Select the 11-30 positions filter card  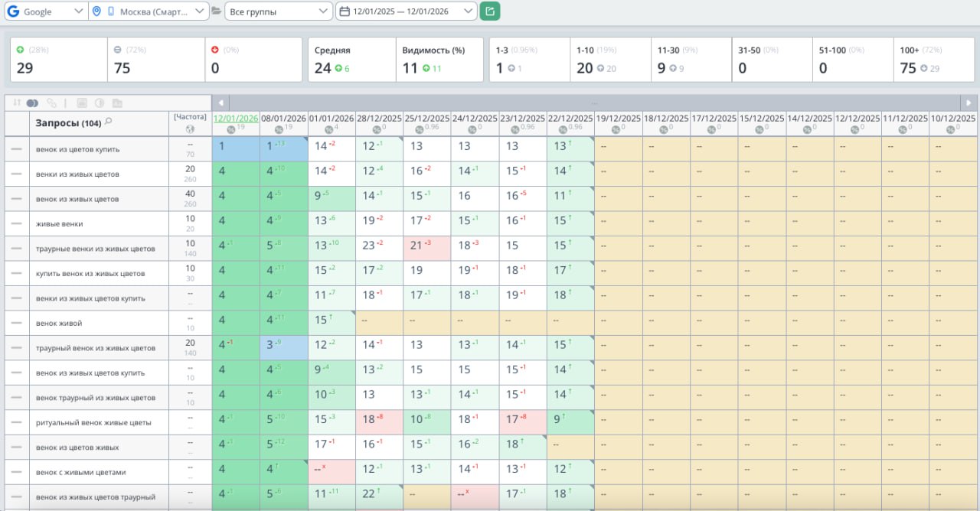pyautogui.click(x=691, y=60)
